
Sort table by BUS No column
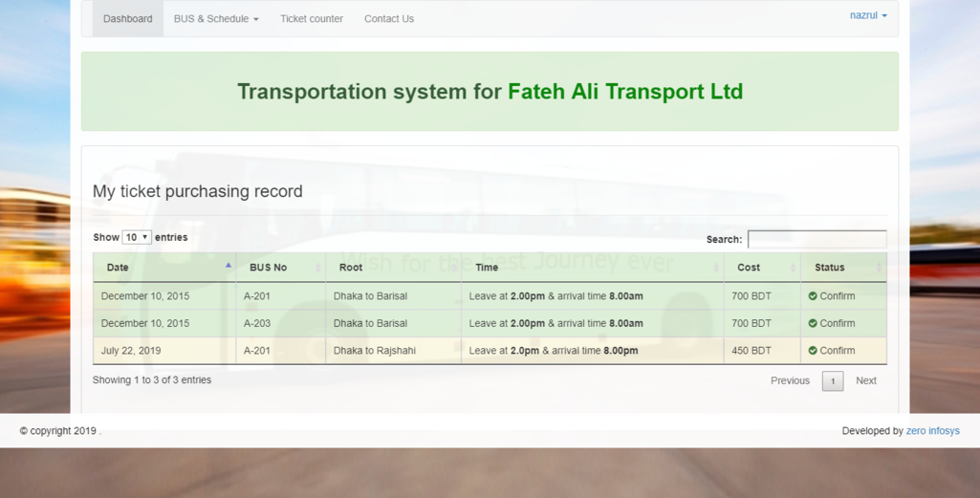280,268
